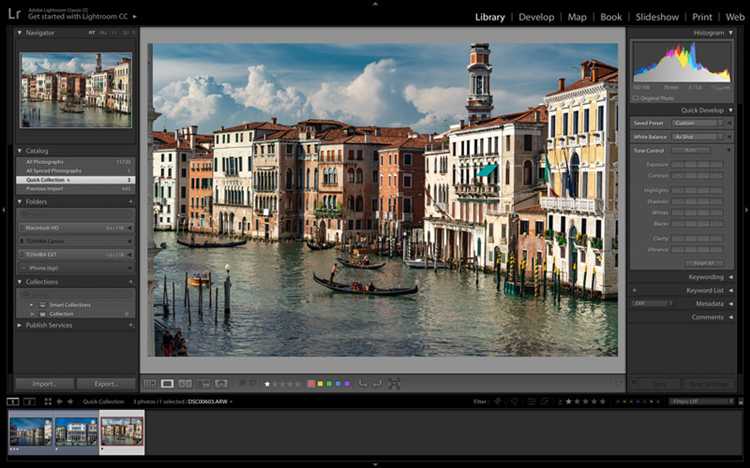Viewport: 750px width, 468px height.
Task: Expand the Smart Collections group
Action: [x=32, y=305]
